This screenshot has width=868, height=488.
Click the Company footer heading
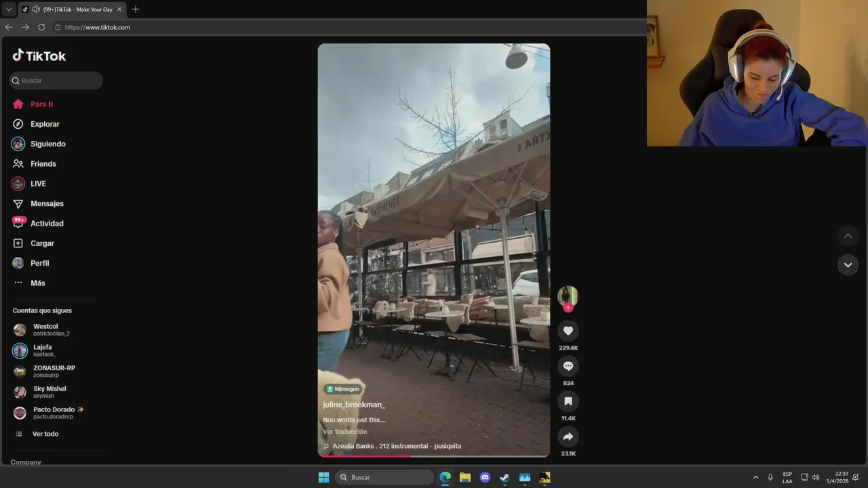tap(26, 462)
